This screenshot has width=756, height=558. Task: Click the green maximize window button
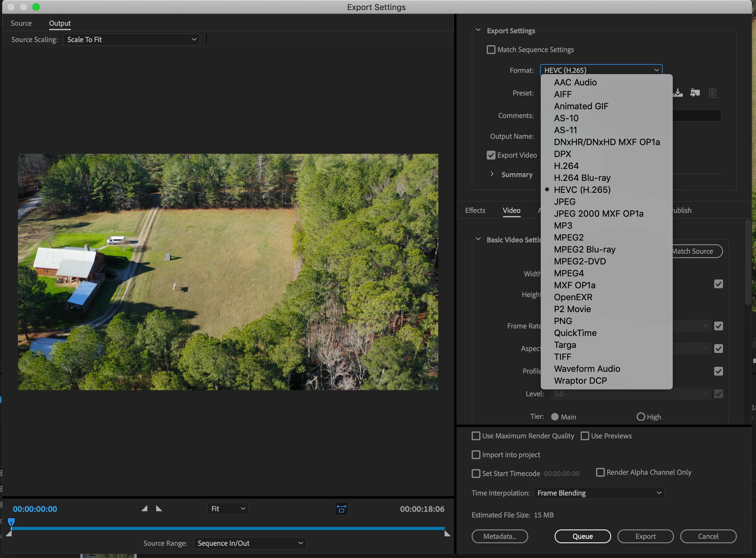pos(36,7)
